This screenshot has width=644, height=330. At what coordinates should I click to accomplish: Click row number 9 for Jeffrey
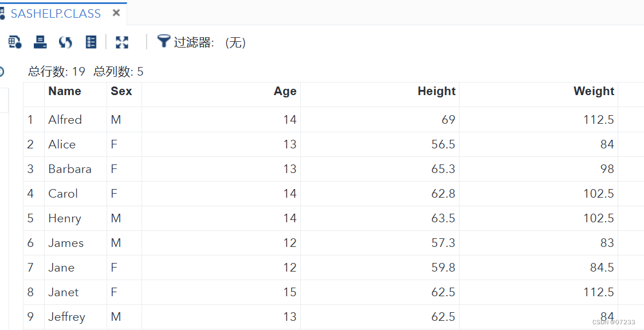[30, 317]
